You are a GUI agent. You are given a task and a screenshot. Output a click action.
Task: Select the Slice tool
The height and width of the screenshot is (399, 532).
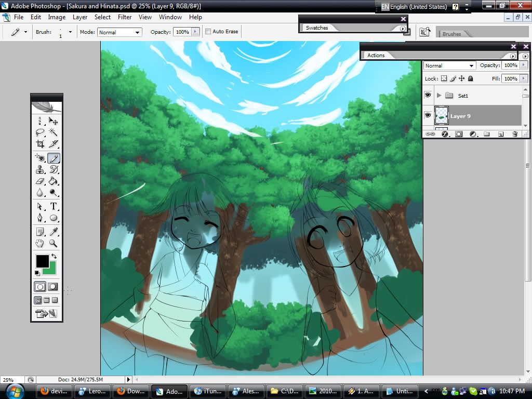(x=54, y=144)
